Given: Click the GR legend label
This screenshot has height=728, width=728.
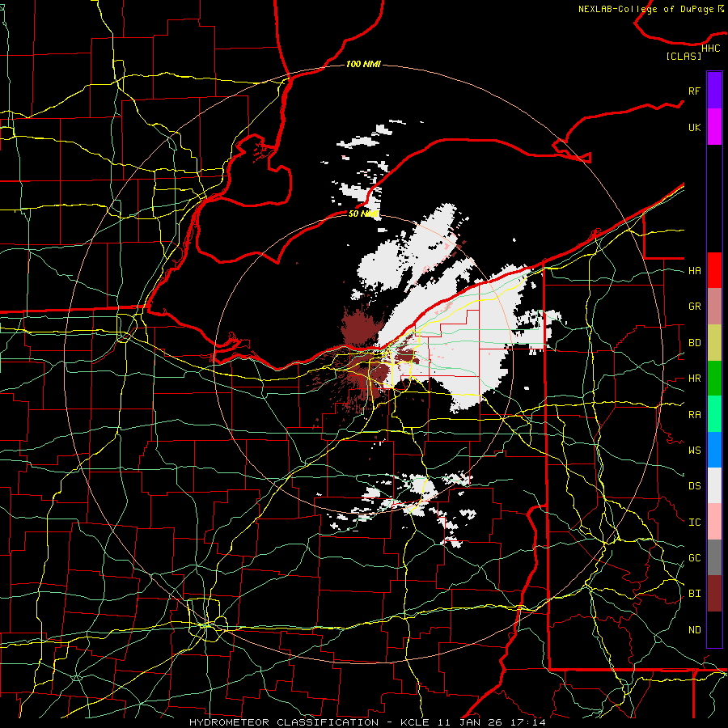Looking at the screenshot, I should coord(695,307).
